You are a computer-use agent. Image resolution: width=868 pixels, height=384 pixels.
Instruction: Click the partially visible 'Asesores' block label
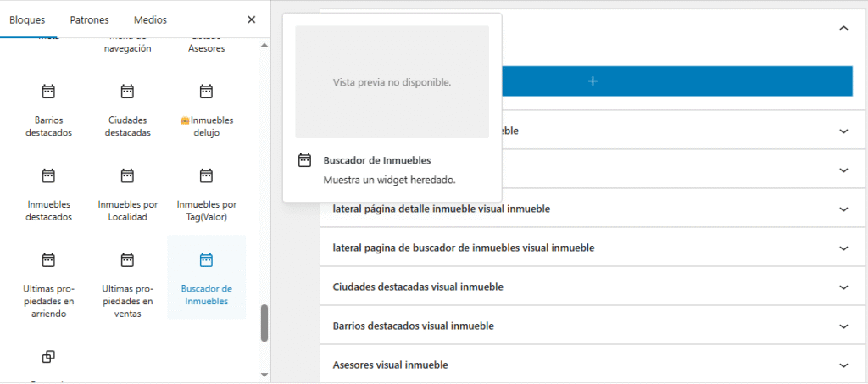tap(207, 48)
